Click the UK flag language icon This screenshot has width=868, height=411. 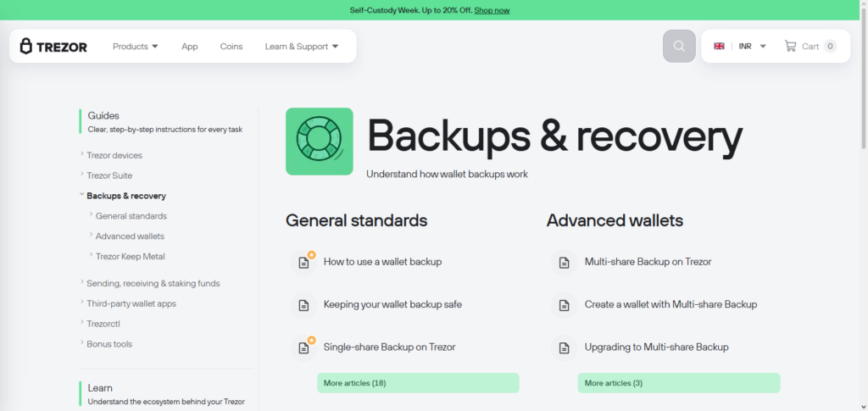[x=719, y=47]
